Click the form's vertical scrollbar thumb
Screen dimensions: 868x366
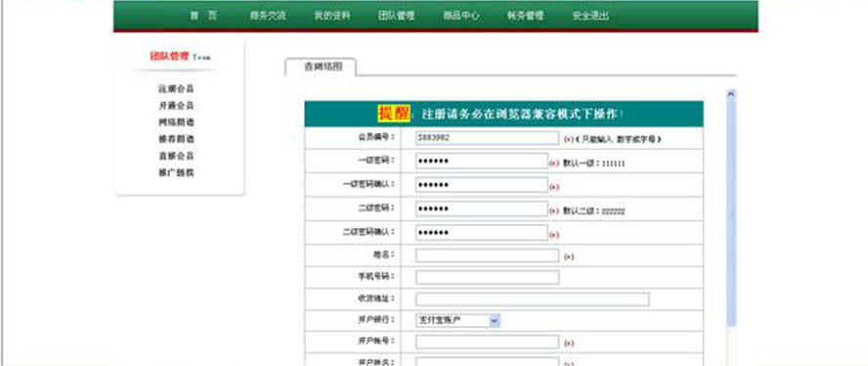click(x=731, y=213)
